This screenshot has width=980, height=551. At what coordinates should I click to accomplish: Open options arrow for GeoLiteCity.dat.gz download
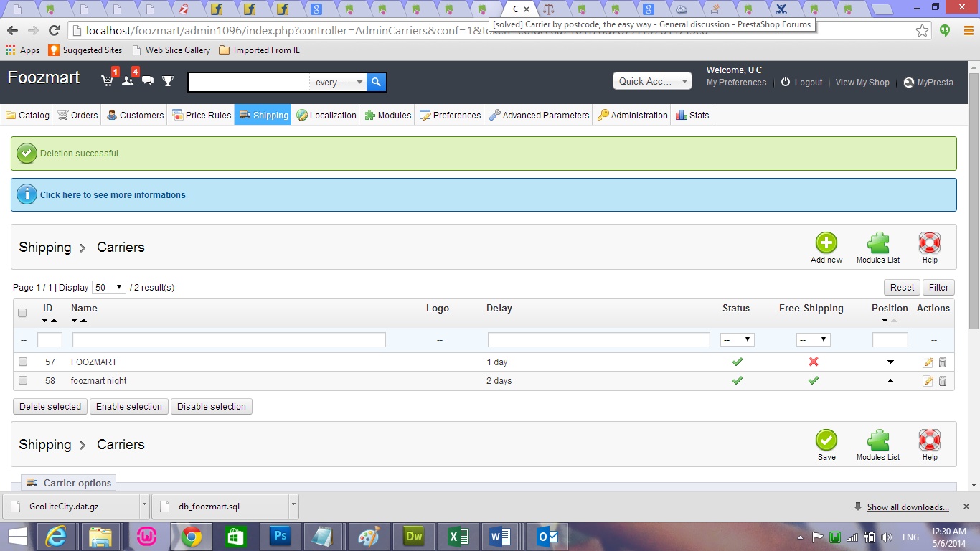[x=144, y=506]
